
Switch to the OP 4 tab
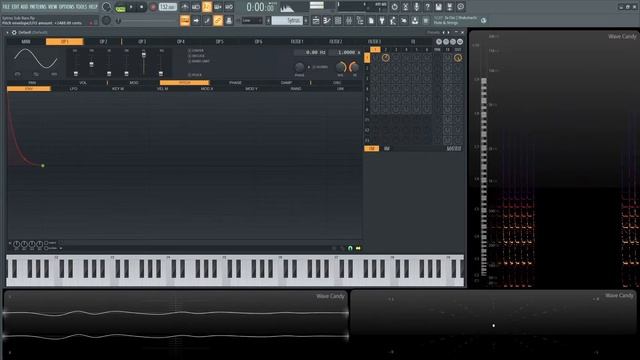coord(181,42)
